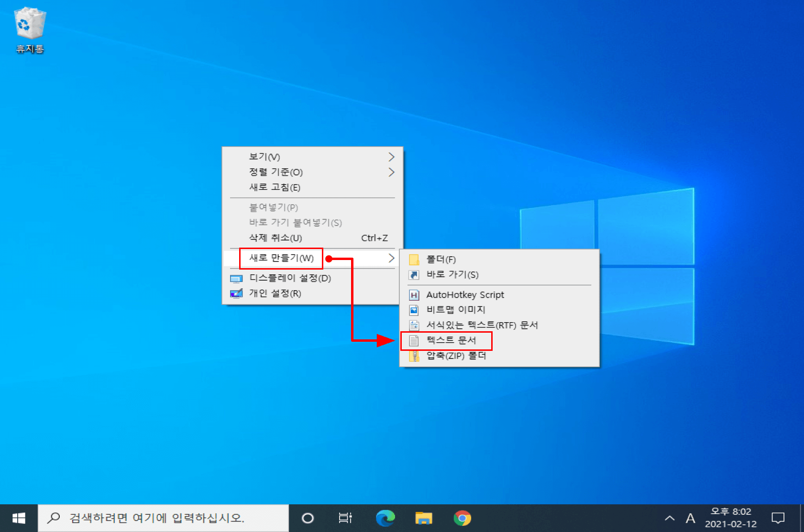Expand the 정렬 기준(O) submenu arrow
804x532 pixels.
coord(391,172)
